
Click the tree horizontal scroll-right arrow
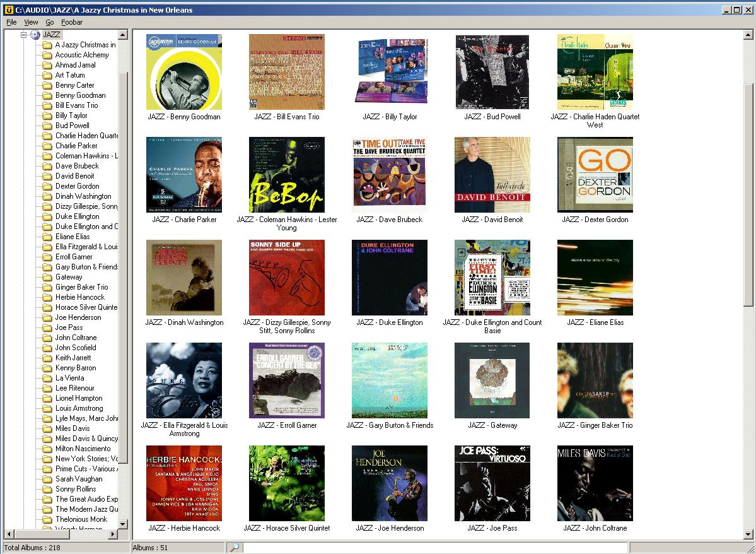113,534
